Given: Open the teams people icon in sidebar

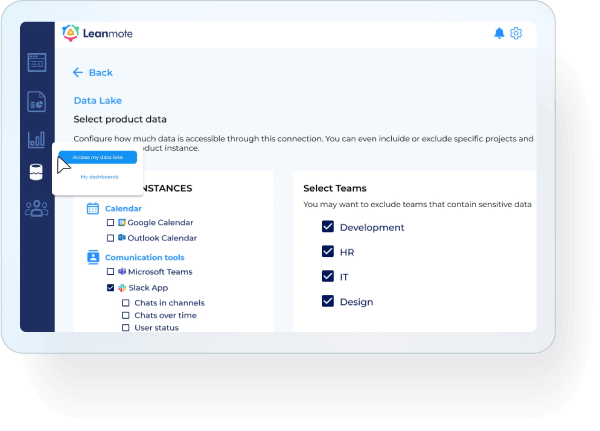Looking at the screenshot, I should coord(37,208).
